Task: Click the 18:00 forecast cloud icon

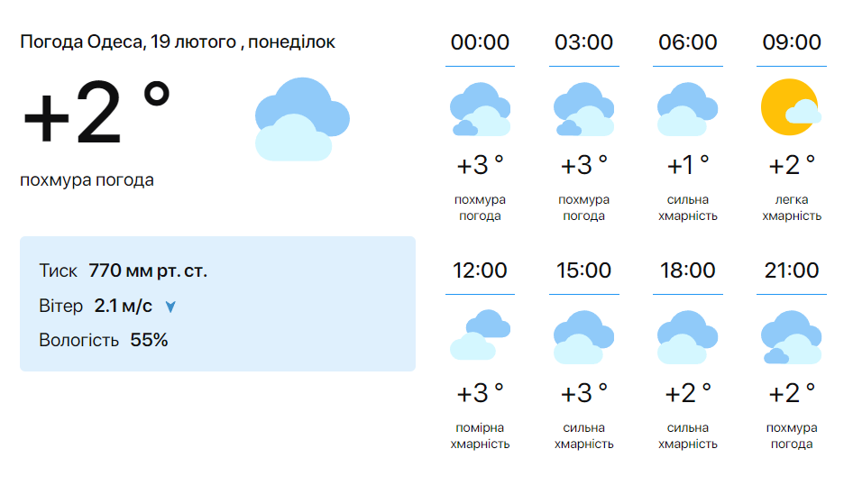Action: (688, 337)
